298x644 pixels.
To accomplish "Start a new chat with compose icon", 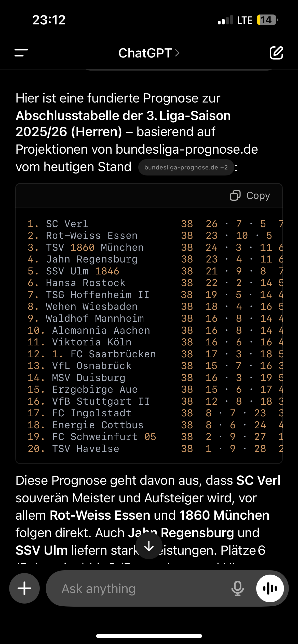I will [276, 53].
